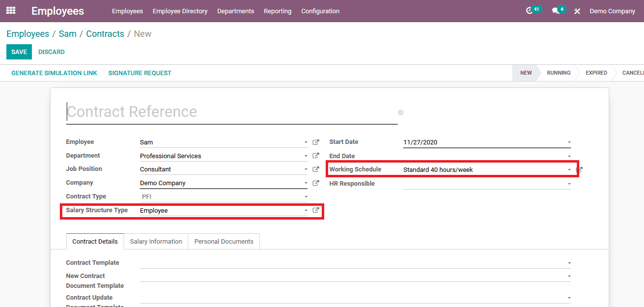Open external link icon beside Salary Structure Type

(316, 210)
